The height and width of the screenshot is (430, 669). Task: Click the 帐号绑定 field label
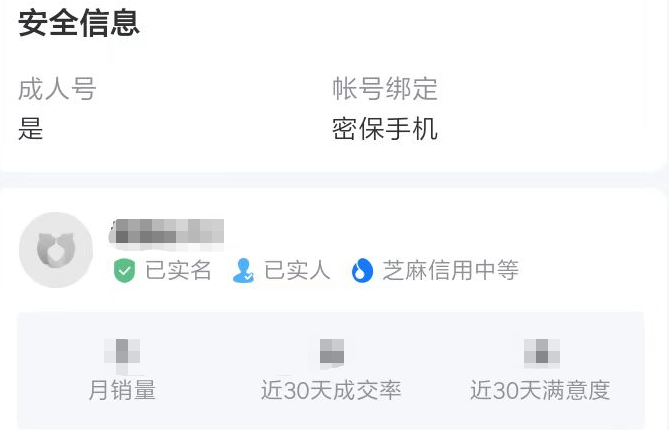[x=385, y=89]
